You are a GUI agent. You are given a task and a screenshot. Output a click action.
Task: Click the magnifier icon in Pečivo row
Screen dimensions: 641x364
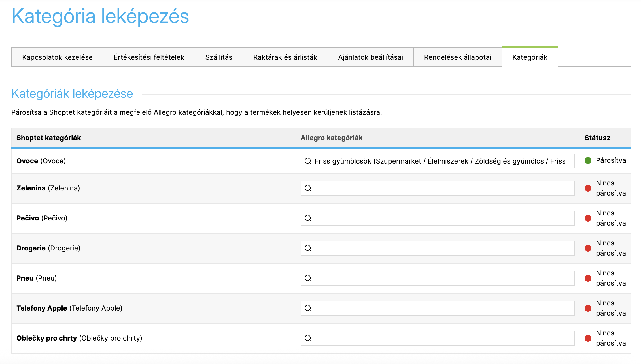pyautogui.click(x=308, y=218)
